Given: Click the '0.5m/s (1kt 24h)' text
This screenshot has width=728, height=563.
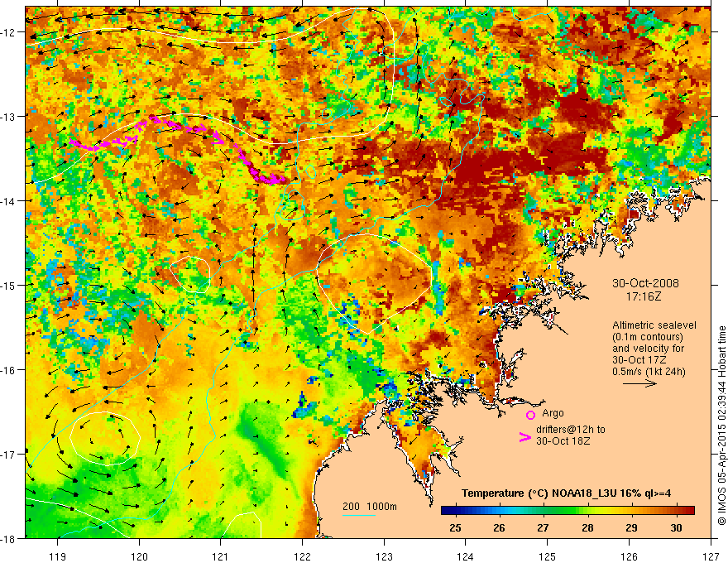Looking at the screenshot, I should coord(649,372).
